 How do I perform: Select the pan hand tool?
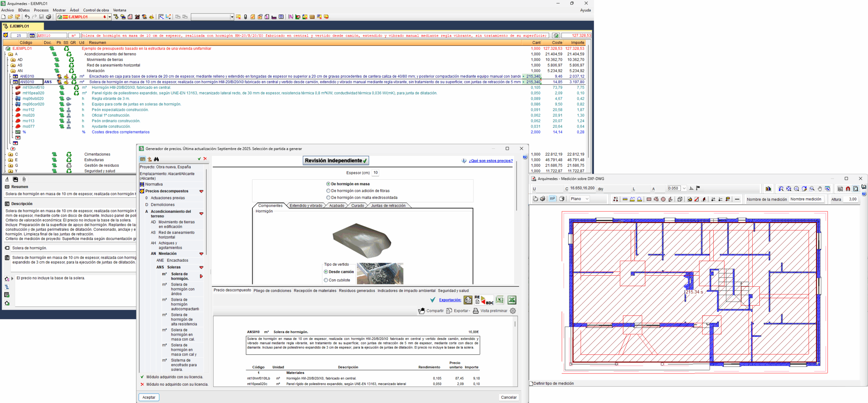pos(820,189)
